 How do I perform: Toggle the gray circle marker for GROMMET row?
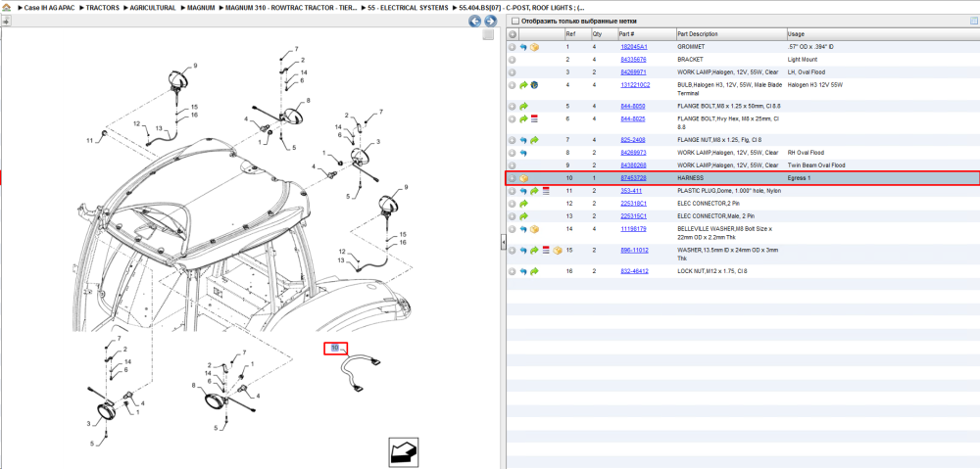[512, 47]
